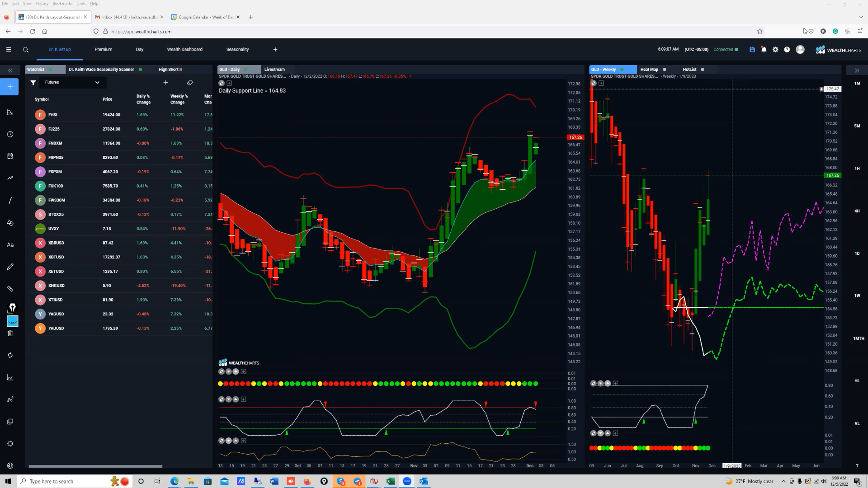Click the trash delete drawings icon

(10, 333)
